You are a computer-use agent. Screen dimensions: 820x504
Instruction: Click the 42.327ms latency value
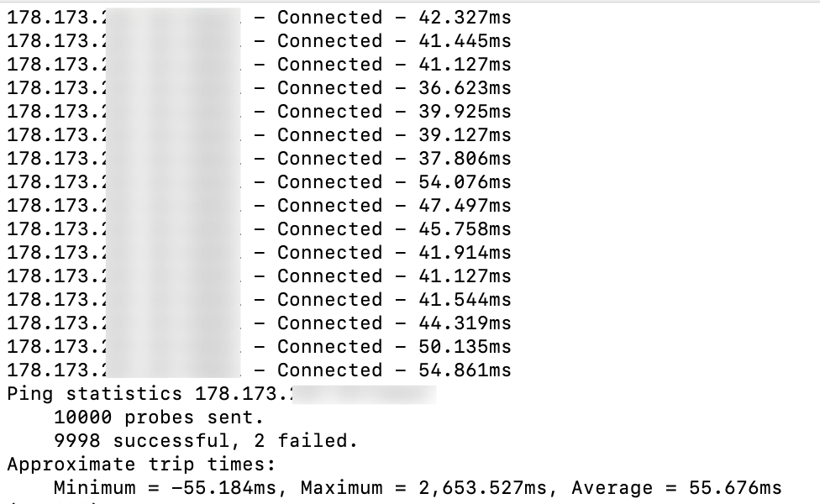[465, 17]
